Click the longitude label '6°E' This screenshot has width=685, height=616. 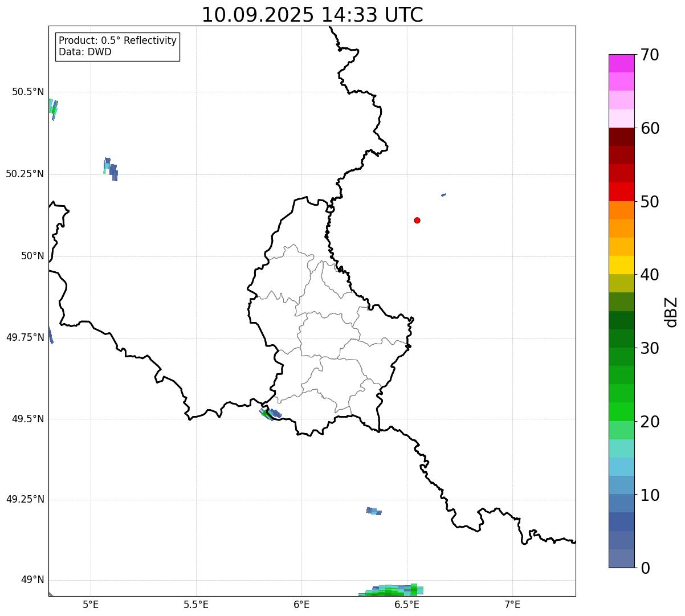[x=301, y=604]
